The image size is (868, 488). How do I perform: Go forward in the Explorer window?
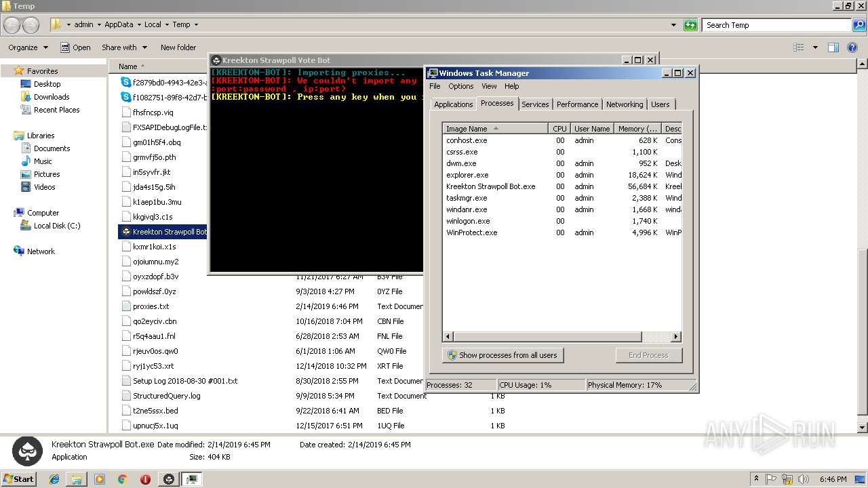coord(31,25)
